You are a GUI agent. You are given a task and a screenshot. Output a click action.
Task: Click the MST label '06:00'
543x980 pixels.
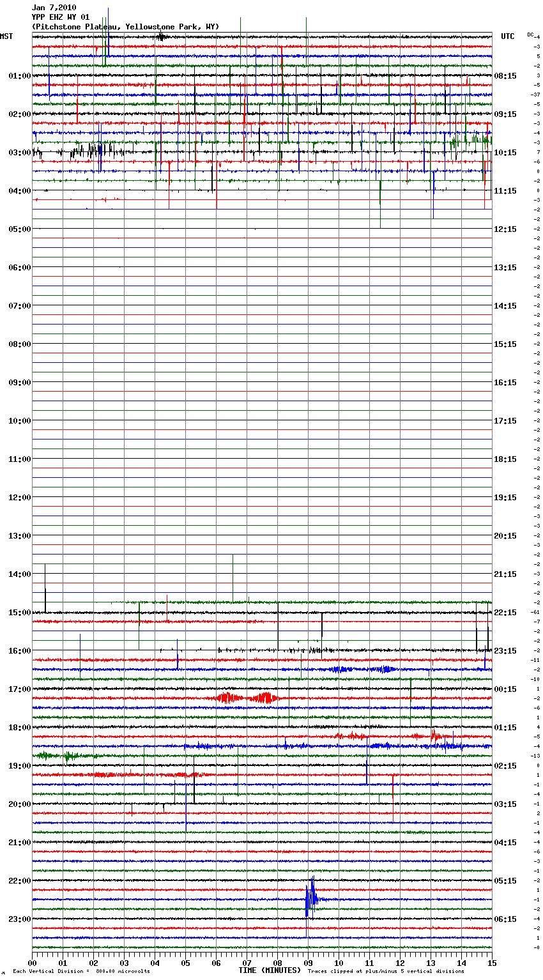click(x=20, y=268)
